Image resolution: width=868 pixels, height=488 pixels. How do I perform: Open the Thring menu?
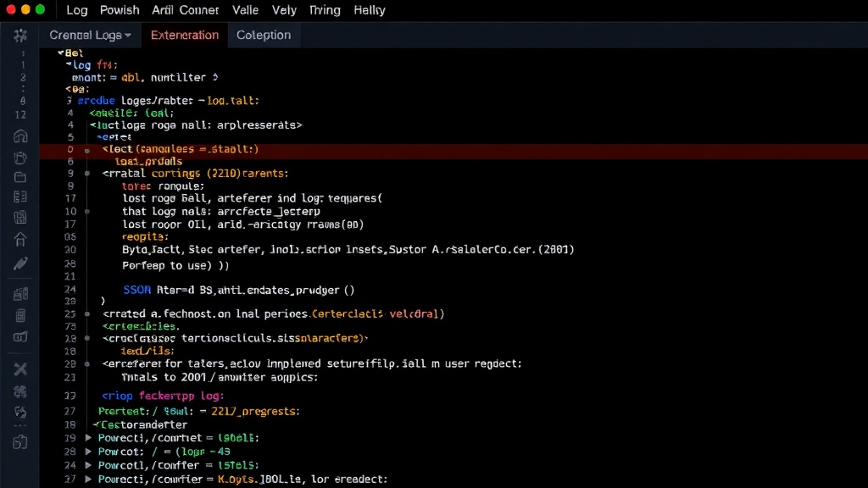click(x=325, y=10)
